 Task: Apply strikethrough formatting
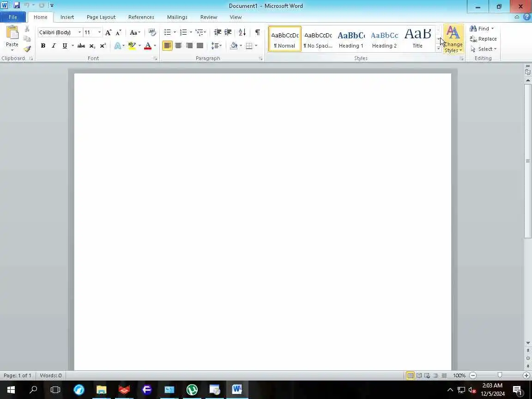[81, 45]
